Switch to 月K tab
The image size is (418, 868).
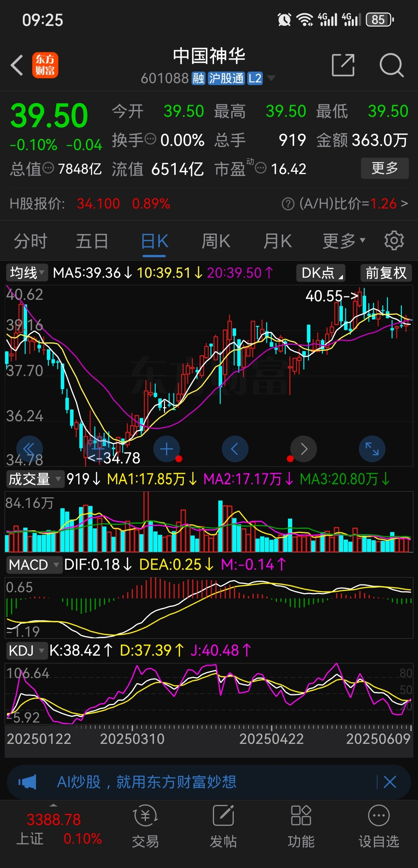[x=278, y=241]
